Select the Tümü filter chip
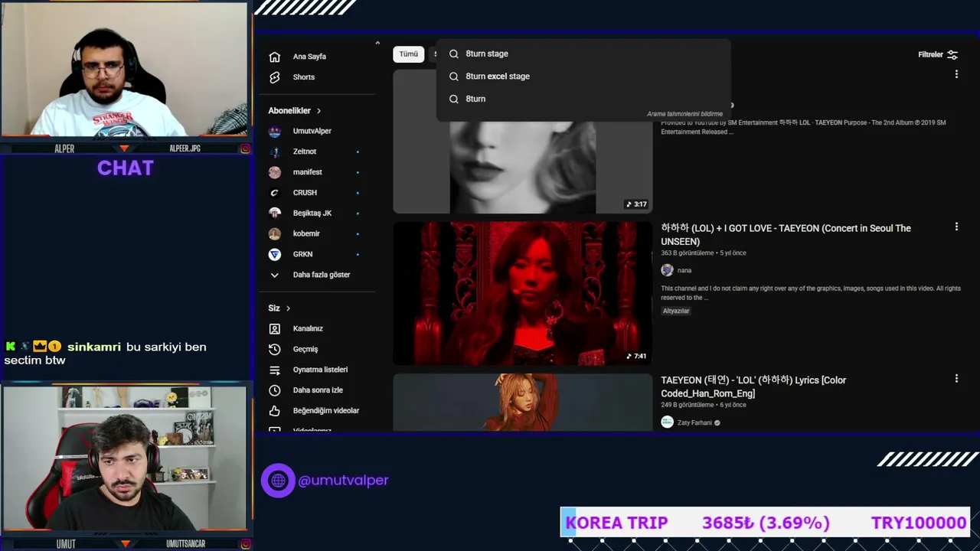The height and width of the screenshot is (551, 980). 409,54
